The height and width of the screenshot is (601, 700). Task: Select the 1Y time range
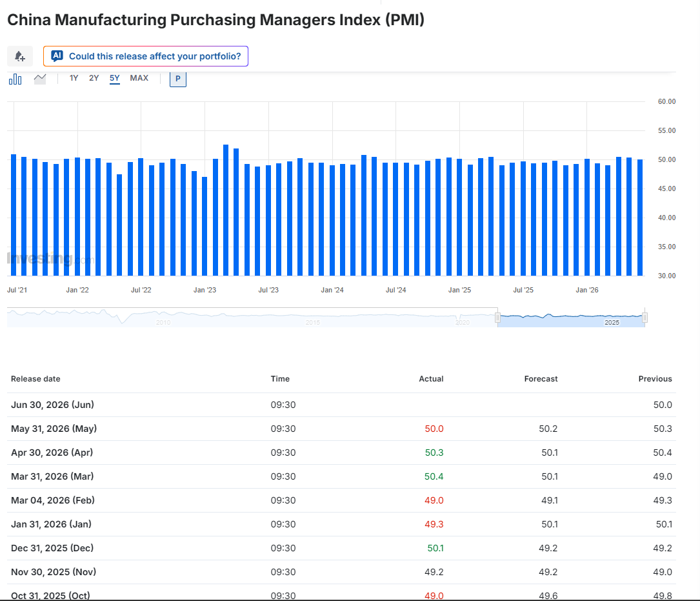pos(74,78)
